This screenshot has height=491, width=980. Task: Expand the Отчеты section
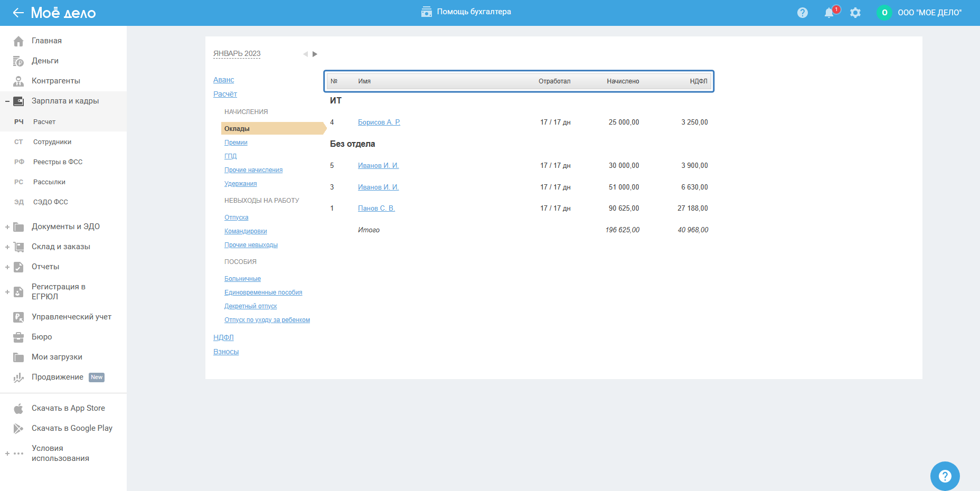tap(7, 267)
